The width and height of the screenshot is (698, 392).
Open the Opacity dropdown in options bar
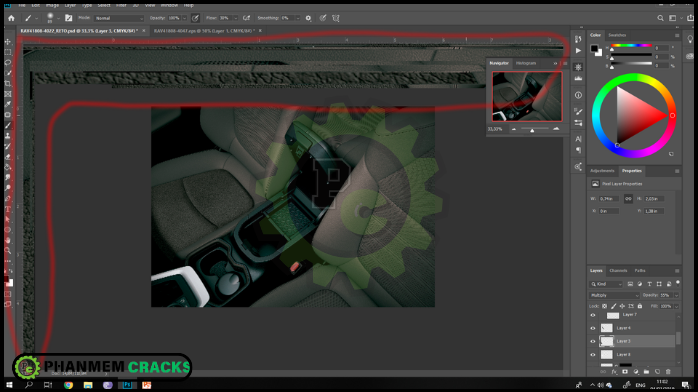coord(184,18)
